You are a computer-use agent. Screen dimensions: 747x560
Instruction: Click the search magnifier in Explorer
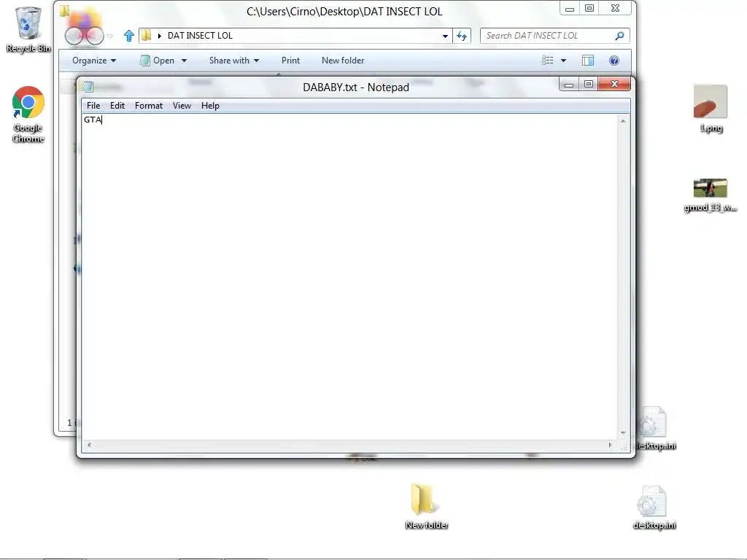coord(619,36)
